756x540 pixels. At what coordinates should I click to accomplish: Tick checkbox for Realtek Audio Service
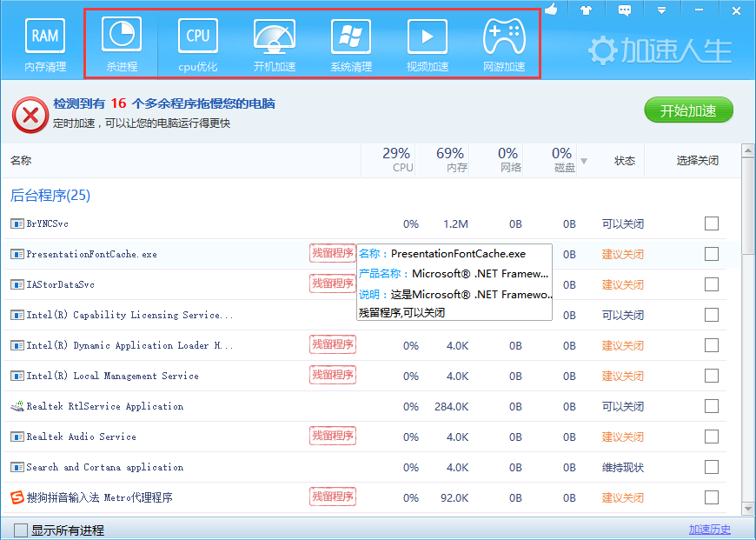coord(712,437)
